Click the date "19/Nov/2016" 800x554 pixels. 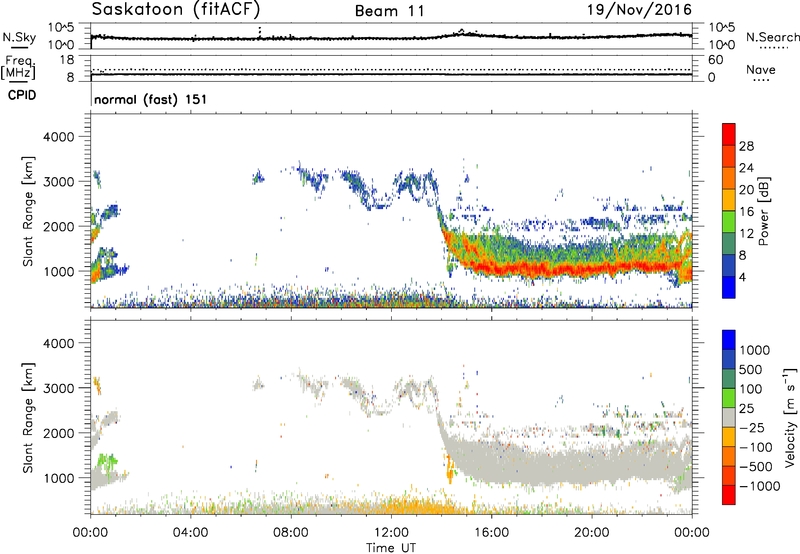click(639, 9)
